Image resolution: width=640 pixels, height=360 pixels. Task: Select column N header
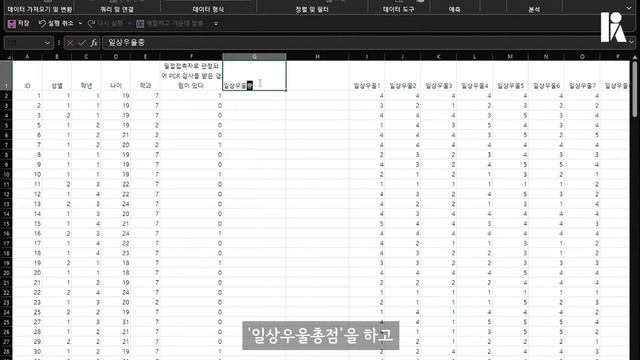[546, 56]
